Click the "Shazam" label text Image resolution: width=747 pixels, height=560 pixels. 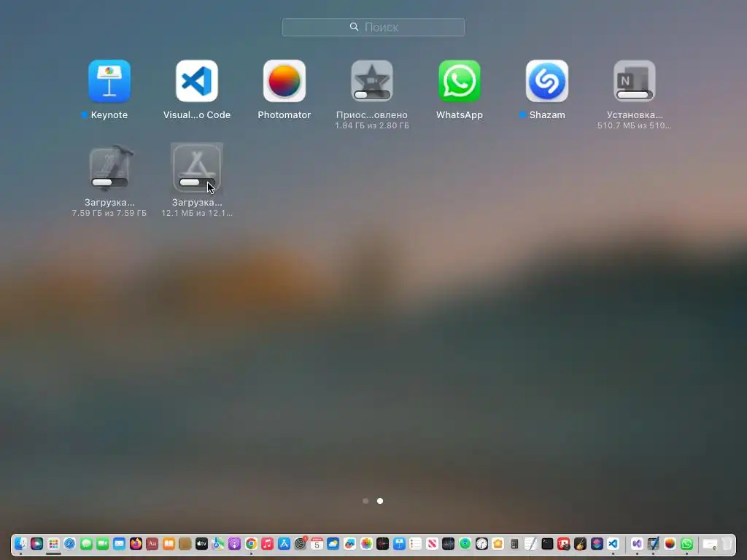(547, 114)
